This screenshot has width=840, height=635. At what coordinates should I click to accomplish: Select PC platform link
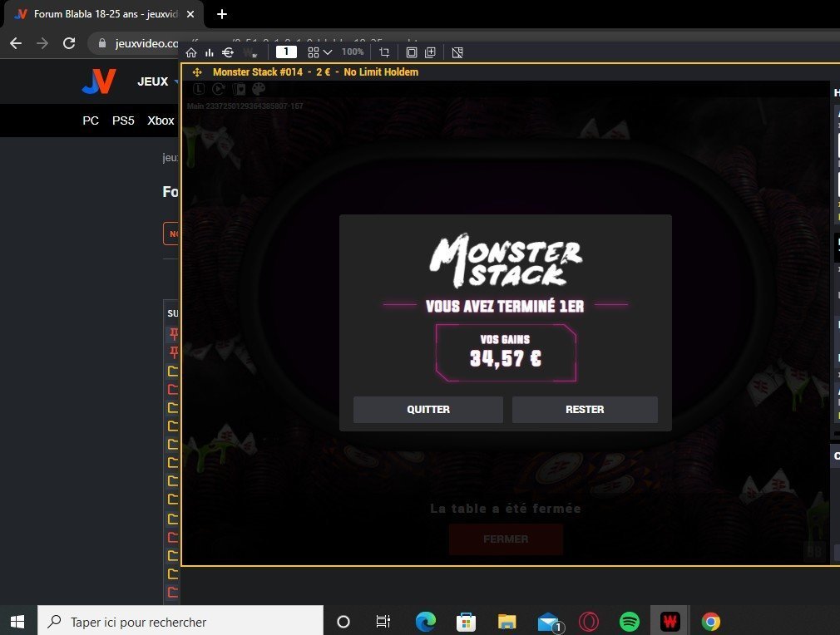coord(91,121)
